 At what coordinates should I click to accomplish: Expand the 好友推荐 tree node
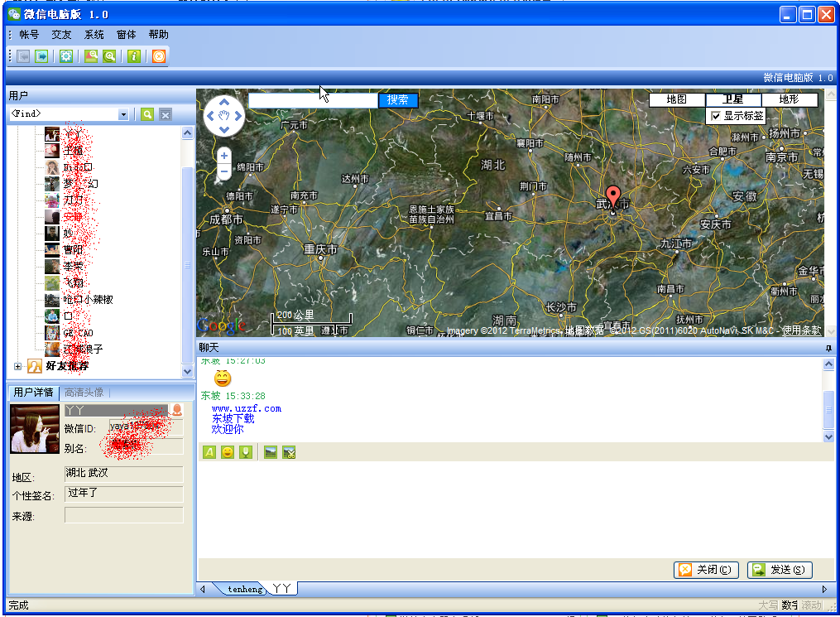click(x=17, y=367)
